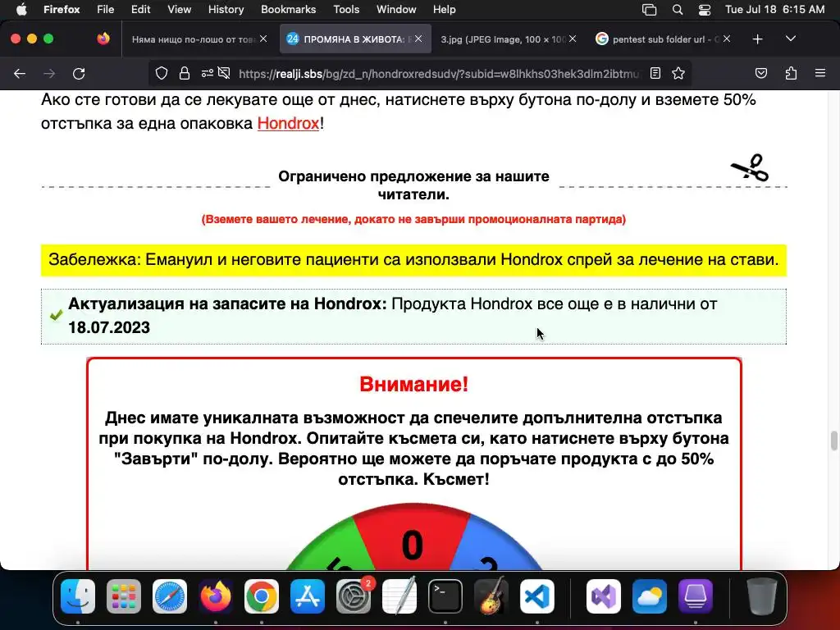Click the blocked autoplay icon in address bar
Image resolution: width=840 pixels, height=630 pixels.
click(x=225, y=73)
